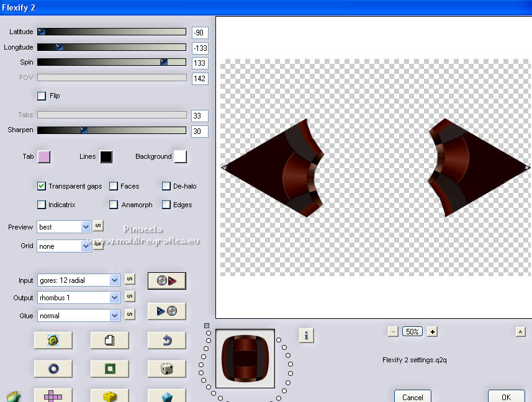Enable the Faces checkbox
The height and width of the screenshot is (402, 532).
[x=114, y=186]
